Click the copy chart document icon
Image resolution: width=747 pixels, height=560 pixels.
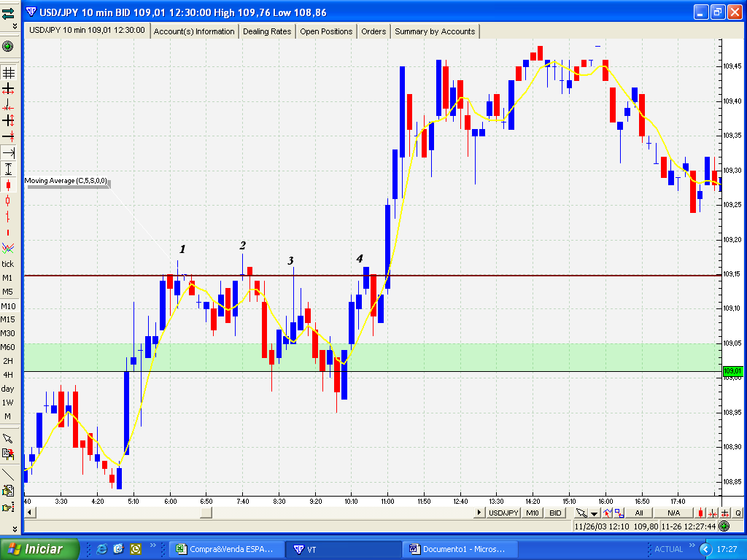pos(7,454)
